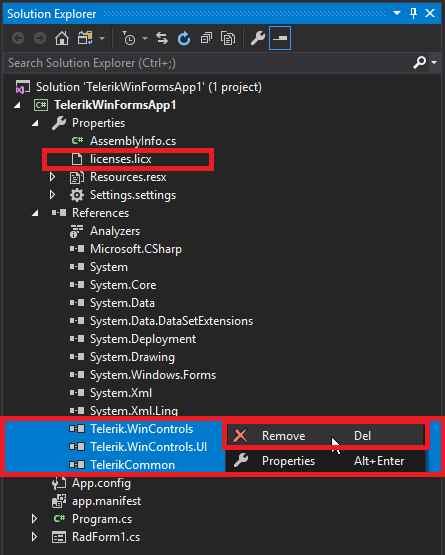Image resolution: width=445 pixels, height=555 pixels.
Task: Click the Solutions and Folders switch icon
Action: [85, 38]
